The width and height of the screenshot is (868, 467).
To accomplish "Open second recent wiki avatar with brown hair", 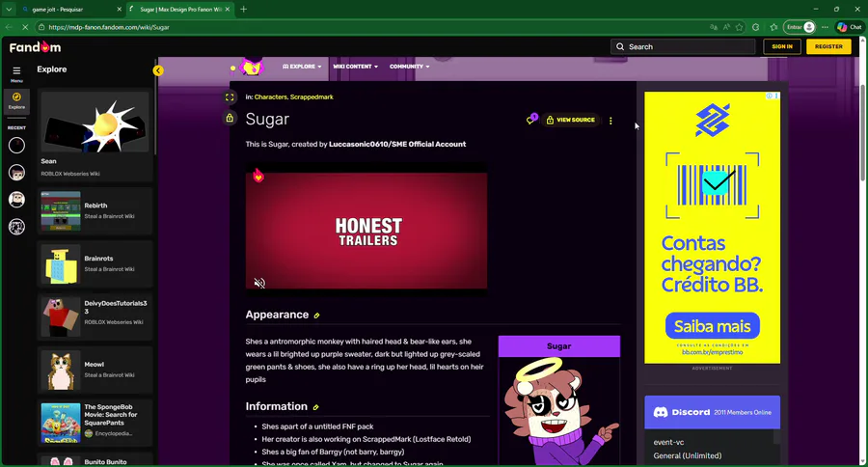I will (16, 173).
